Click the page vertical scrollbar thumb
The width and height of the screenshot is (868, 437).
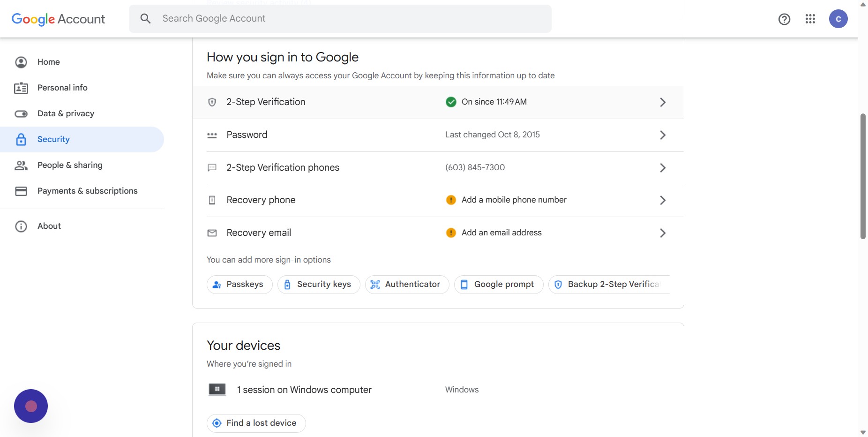[x=863, y=176]
